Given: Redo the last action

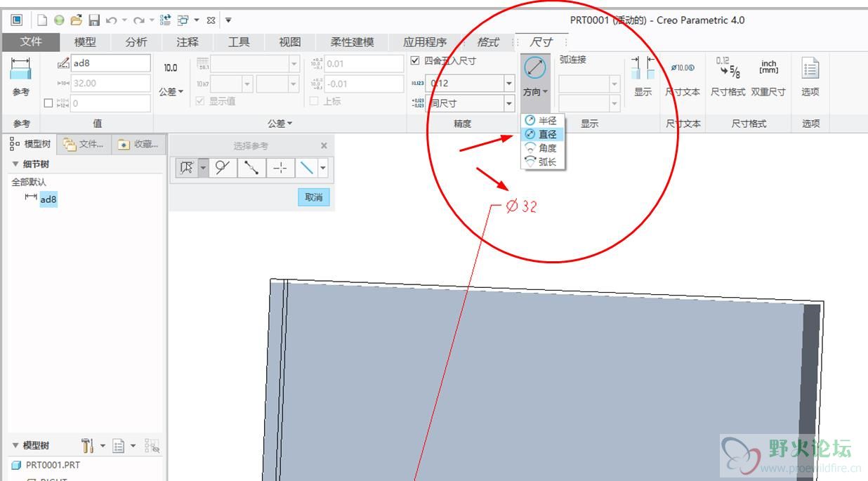Looking at the screenshot, I should point(139,20).
